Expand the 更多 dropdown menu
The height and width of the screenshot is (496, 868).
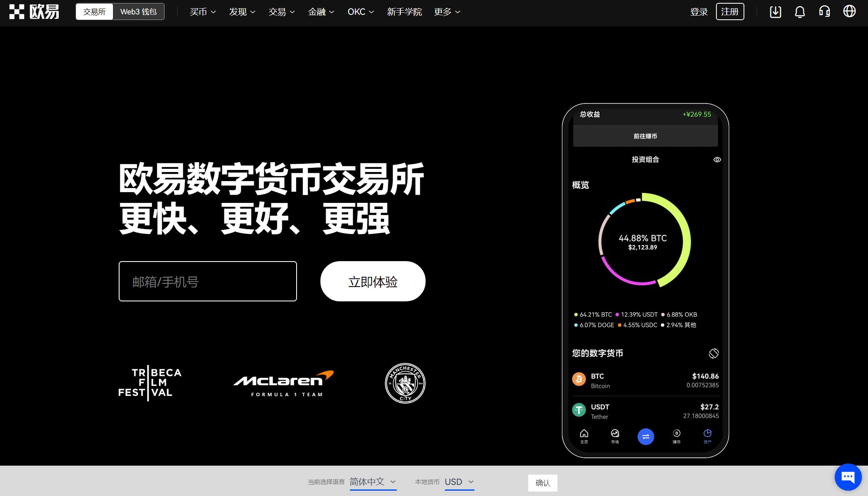coord(447,12)
